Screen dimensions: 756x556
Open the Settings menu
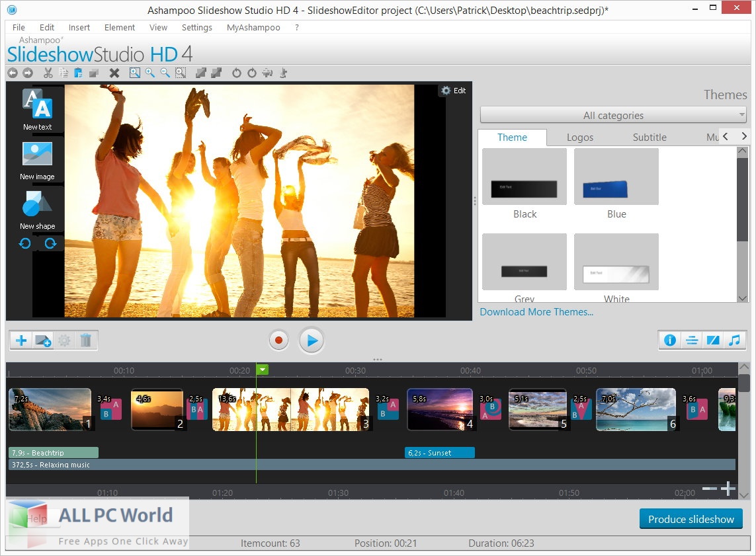pos(196,27)
